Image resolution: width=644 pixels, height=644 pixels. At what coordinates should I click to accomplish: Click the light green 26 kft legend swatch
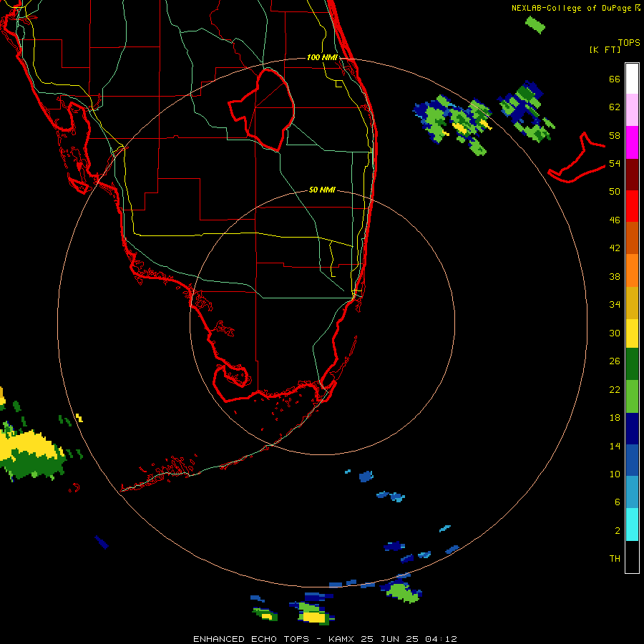(x=632, y=396)
